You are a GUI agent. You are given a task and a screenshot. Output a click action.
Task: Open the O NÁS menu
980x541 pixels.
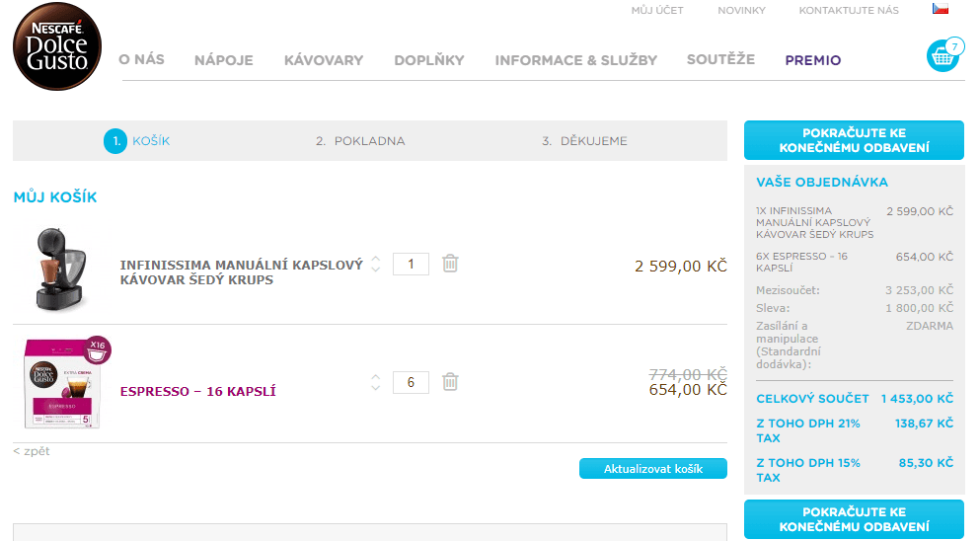point(141,59)
